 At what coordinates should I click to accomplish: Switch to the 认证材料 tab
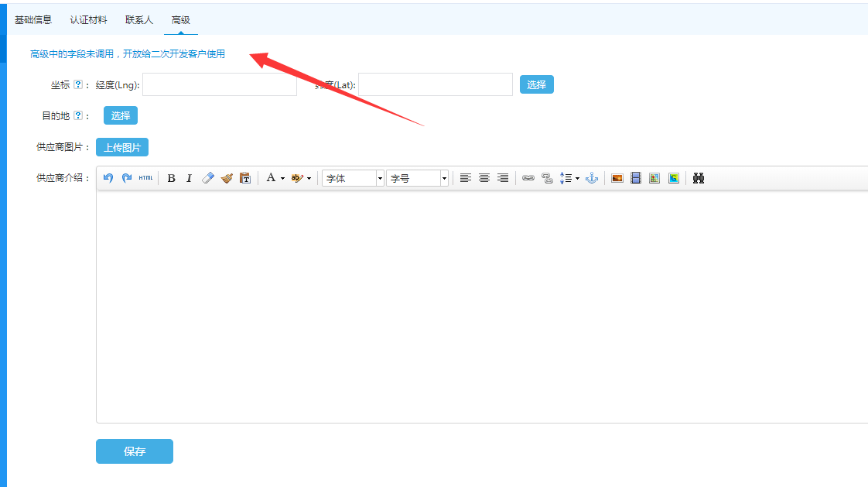point(88,19)
